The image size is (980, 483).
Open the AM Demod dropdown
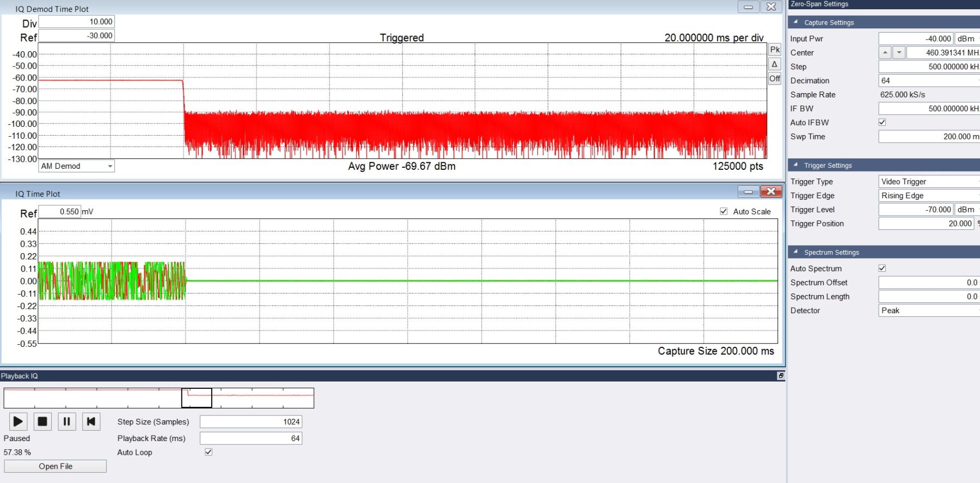[x=77, y=166]
